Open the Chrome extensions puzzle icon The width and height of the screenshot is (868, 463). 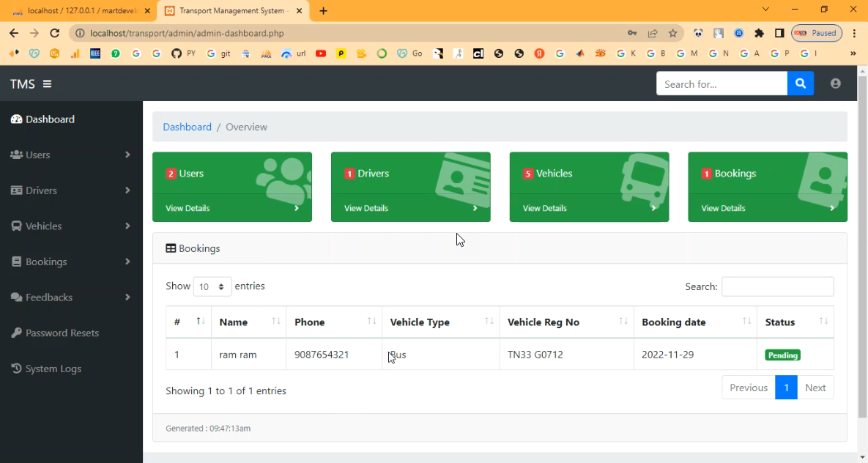point(759,33)
